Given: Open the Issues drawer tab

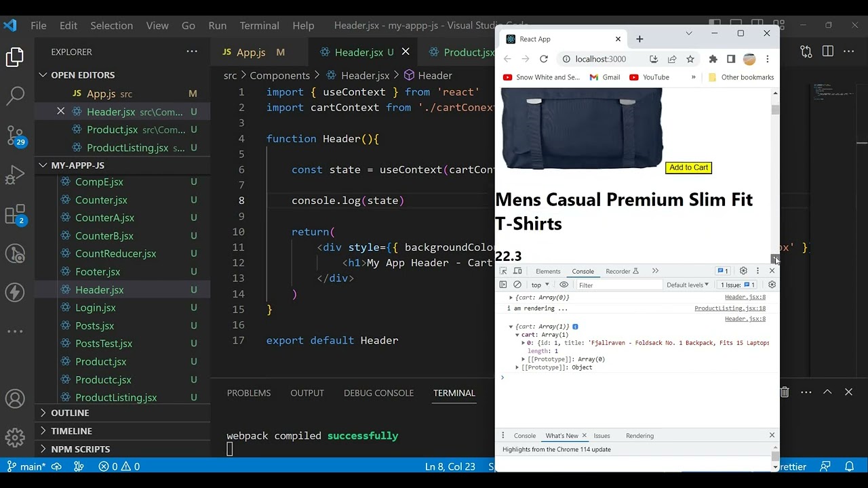Looking at the screenshot, I should (601, 436).
